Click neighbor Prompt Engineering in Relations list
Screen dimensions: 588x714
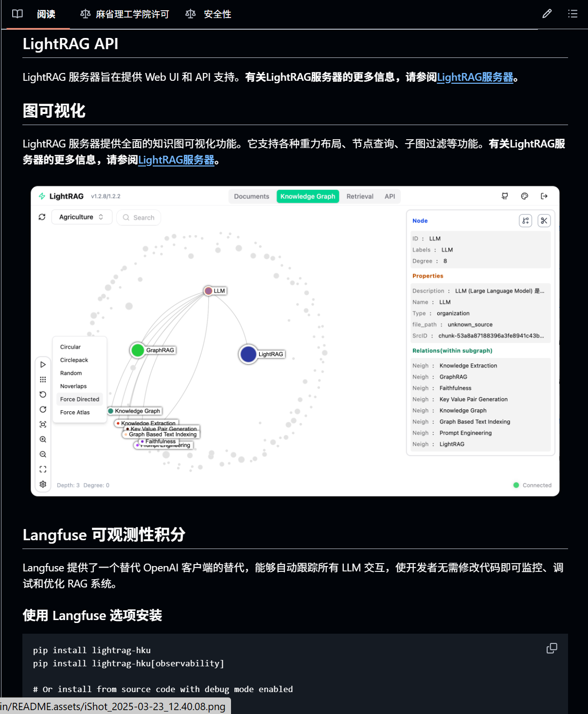[465, 433]
